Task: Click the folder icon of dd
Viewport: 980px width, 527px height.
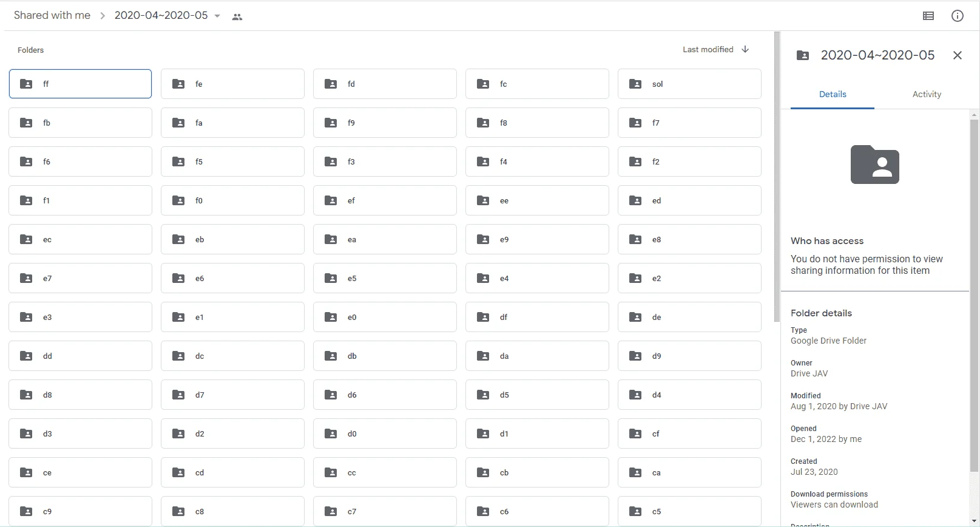Action: point(26,356)
